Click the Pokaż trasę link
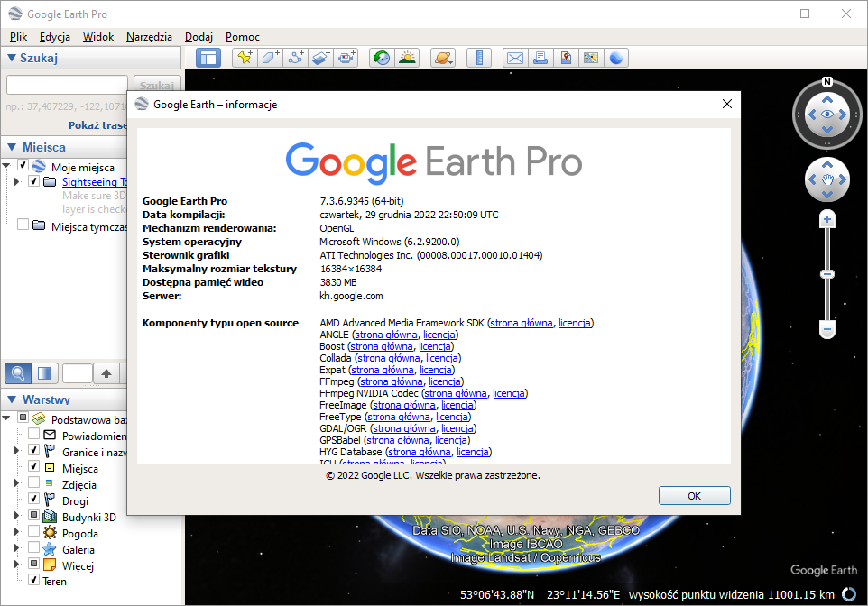This screenshot has height=606, width=868. tap(98, 125)
